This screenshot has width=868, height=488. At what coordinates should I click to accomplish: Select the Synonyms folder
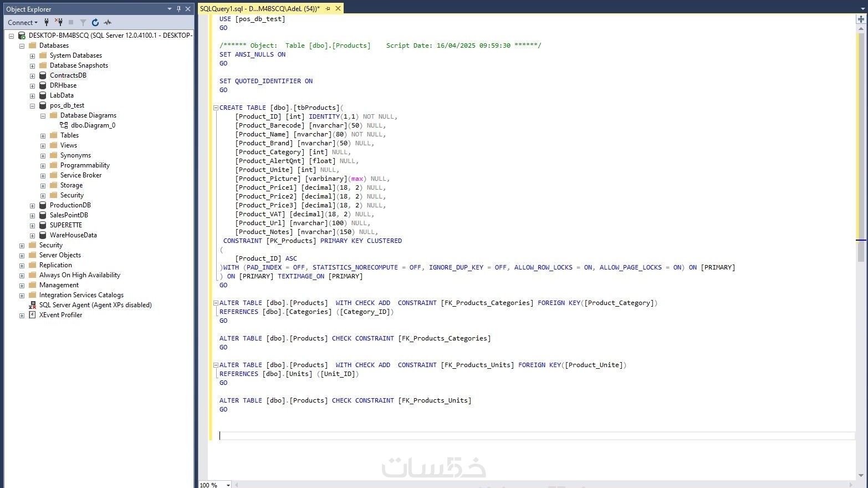tap(75, 155)
